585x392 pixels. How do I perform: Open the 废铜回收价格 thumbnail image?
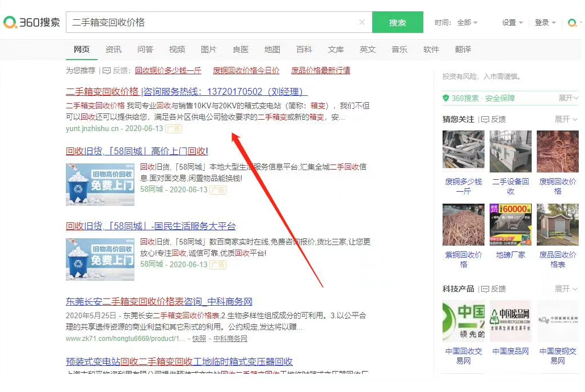(558, 151)
